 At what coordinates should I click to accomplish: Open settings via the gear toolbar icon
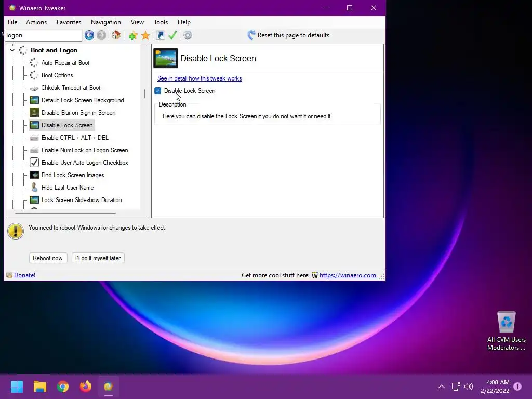(x=188, y=35)
